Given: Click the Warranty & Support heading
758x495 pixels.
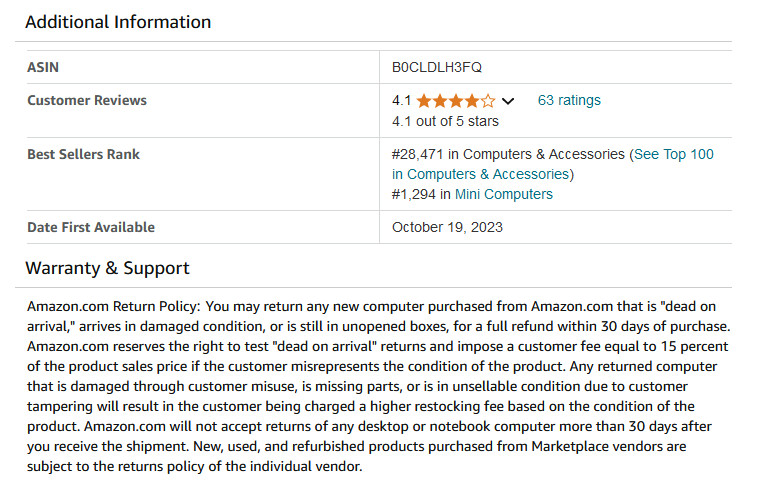Looking at the screenshot, I should click(107, 268).
